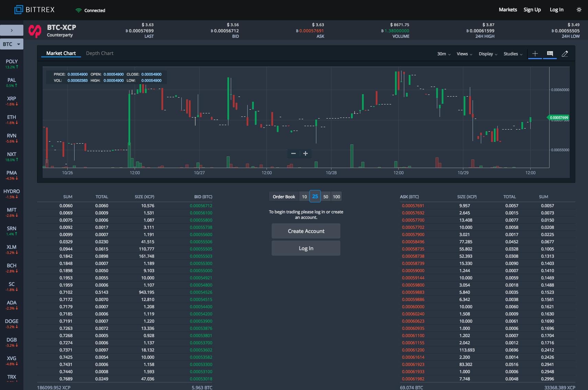This screenshot has height=390, width=588.
Task: Click bid price 0.00055506
Action: [x=201, y=242]
